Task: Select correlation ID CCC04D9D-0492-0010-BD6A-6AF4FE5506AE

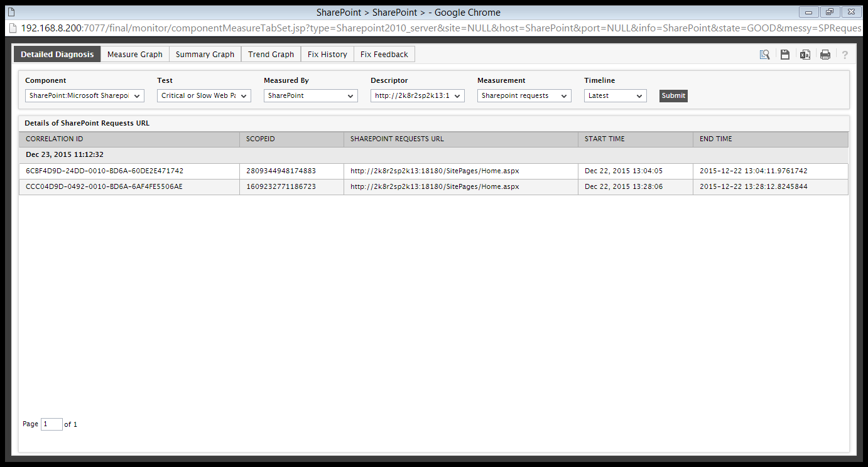Action: pos(104,187)
